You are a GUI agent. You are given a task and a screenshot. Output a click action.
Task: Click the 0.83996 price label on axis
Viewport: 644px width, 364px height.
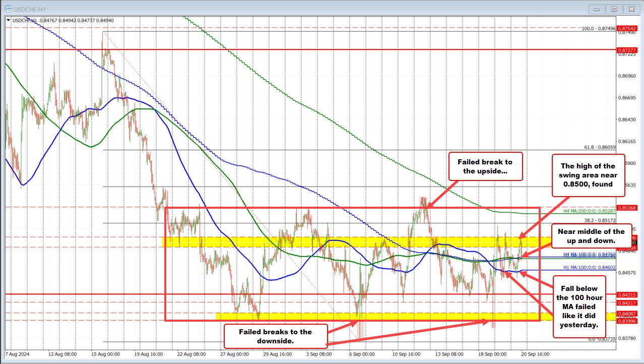pos(627,321)
